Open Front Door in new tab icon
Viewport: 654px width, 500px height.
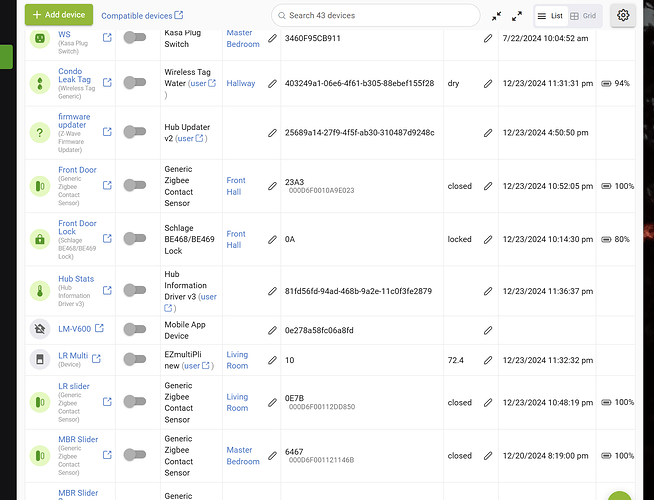[107, 185]
